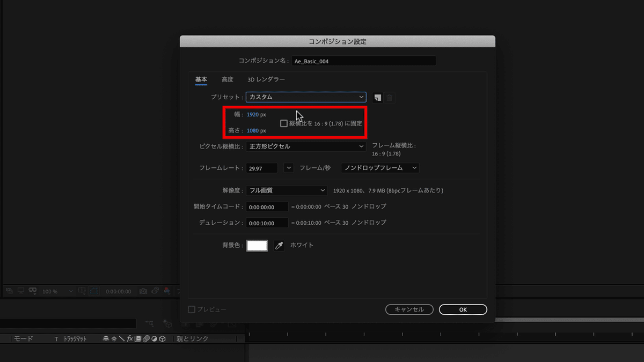Open the 解像度 dropdown showing フル画質
Image resolution: width=644 pixels, height=362 pixels.
287,190
